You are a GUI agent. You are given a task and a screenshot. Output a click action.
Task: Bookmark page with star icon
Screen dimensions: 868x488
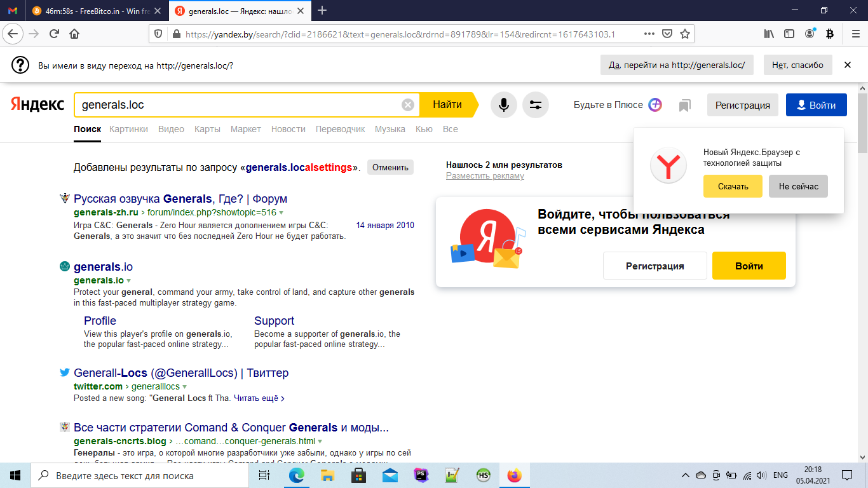point(684,34)
